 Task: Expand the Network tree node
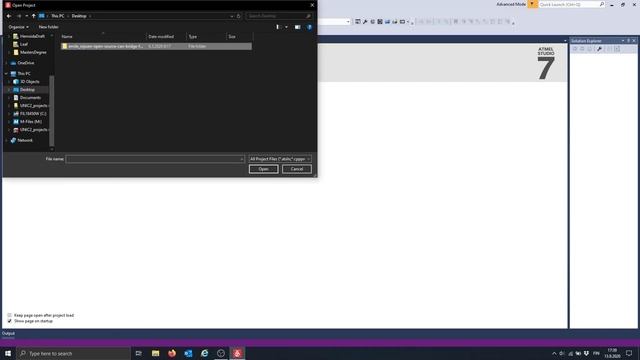tap(6, 140)
